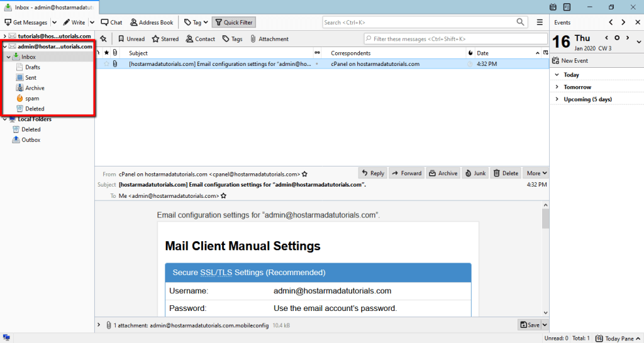644x343 pixels.
Task: Open the Outbox folder
Action: pyautogui.click(x=31, y=140)
